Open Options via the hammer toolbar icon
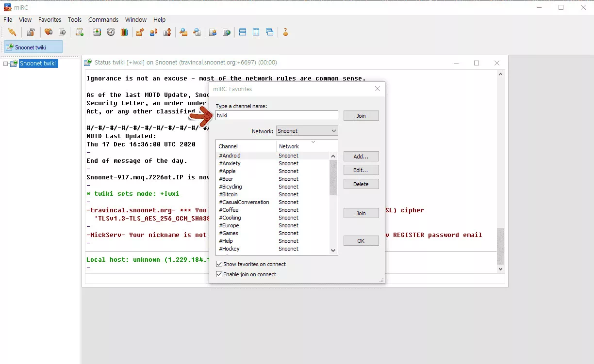 31,32
